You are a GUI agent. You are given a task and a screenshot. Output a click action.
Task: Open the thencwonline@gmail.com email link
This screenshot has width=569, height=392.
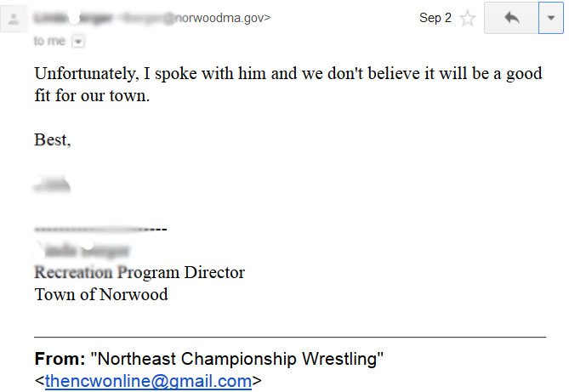(148, 380)
